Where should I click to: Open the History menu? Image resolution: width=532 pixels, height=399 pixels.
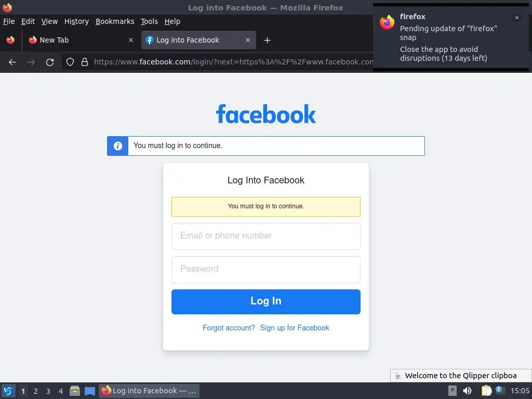click(77, 21)
